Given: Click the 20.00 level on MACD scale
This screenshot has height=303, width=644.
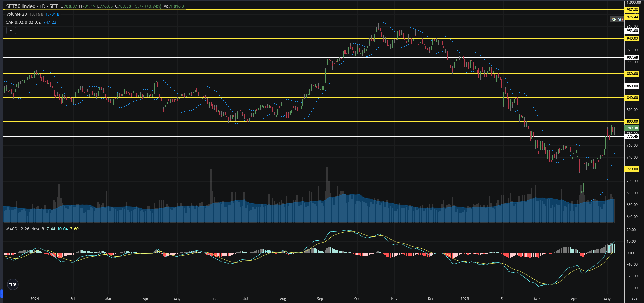Looking at the screenshot, I should pos(631,230).
